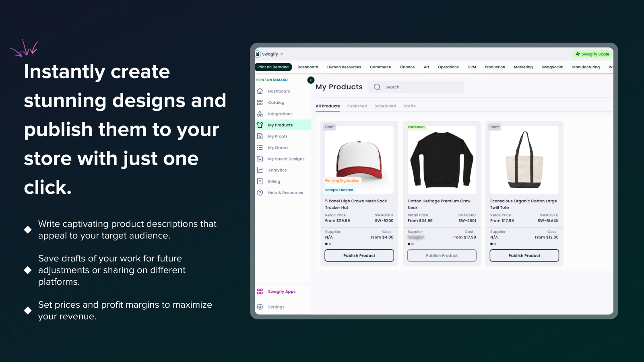
Task: Open My Proofs icon in sidebar
Action: click(x=260, y=136)
